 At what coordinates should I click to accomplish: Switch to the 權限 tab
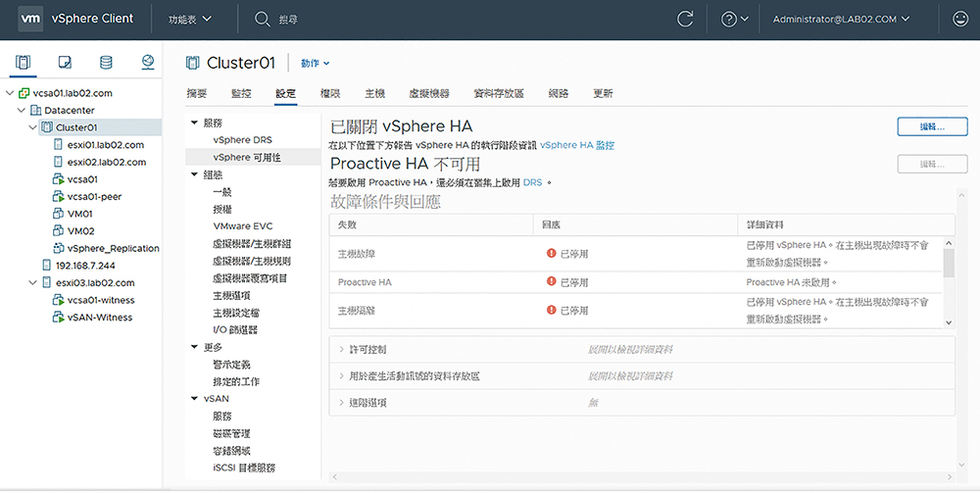330,93
